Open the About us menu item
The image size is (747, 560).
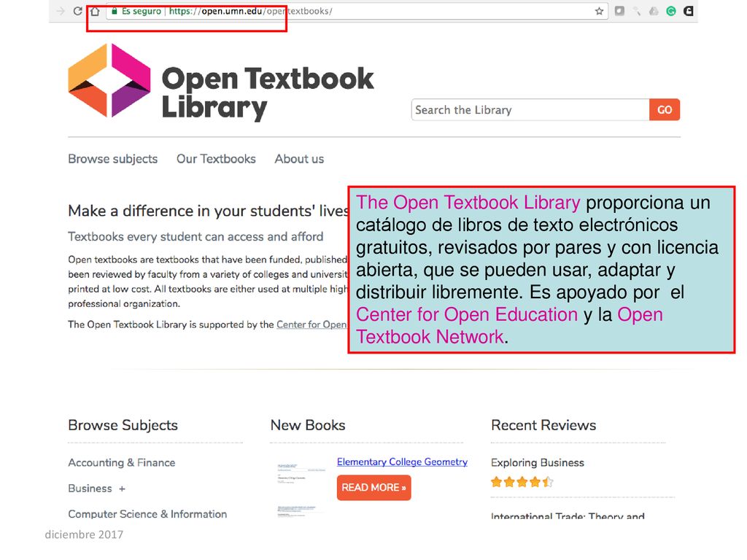click(299, 159)
